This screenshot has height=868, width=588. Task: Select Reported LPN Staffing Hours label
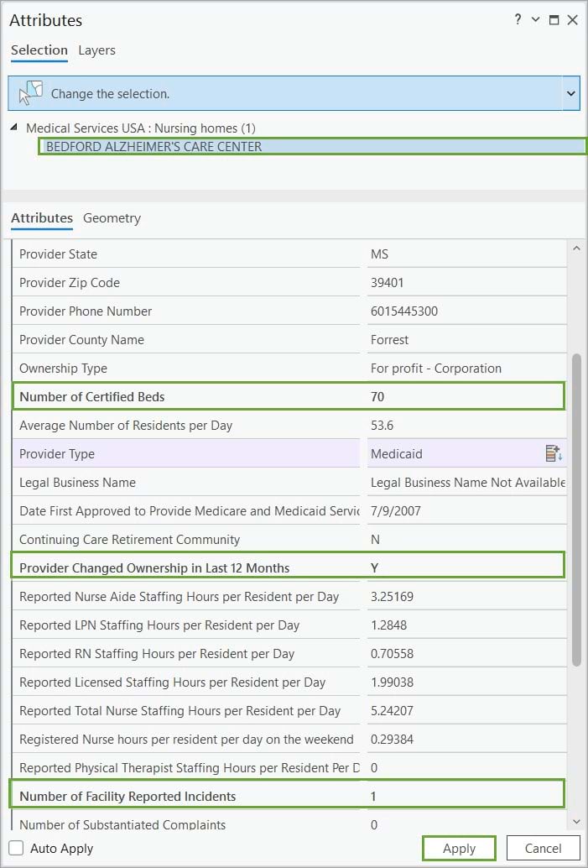coord(159,625)
